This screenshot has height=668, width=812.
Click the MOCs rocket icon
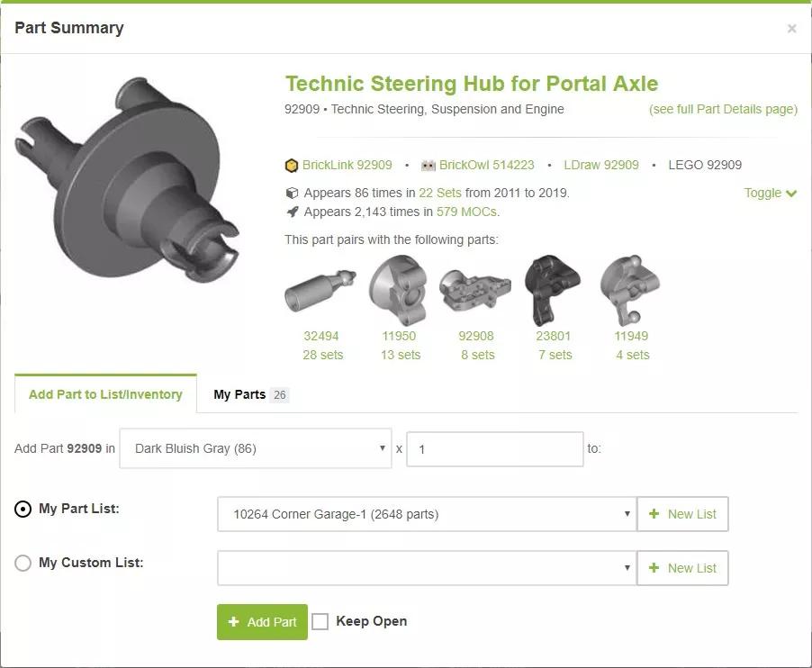pyautogui.click(x=292, y=212)
